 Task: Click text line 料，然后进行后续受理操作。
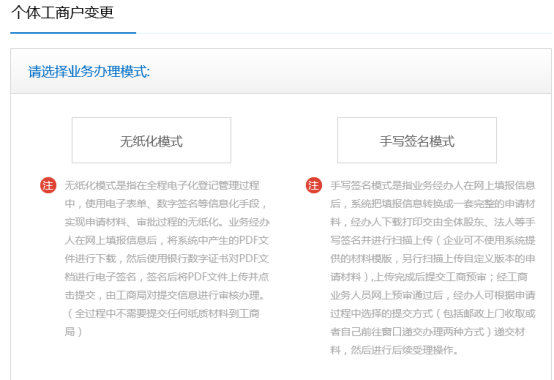(x=394, y=350)
